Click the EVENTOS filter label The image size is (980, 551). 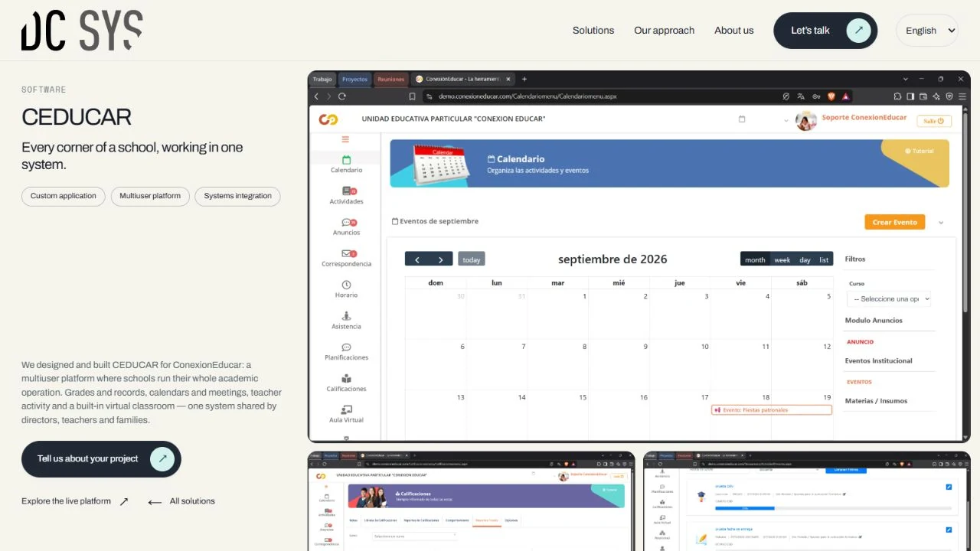pyautogui.click(x=859, y=382)
